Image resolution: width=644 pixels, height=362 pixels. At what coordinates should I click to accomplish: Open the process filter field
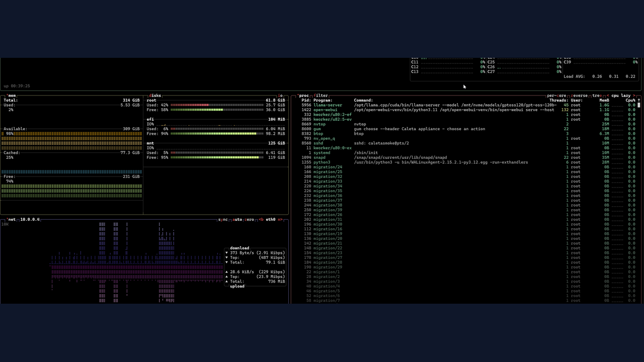tap(320, 96)
